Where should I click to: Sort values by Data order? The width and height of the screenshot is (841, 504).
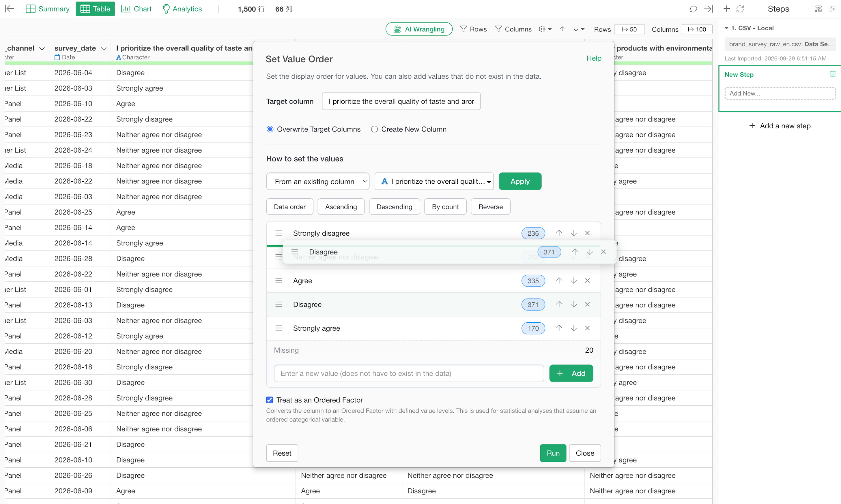pyautogui.click(x=290, y=206)
